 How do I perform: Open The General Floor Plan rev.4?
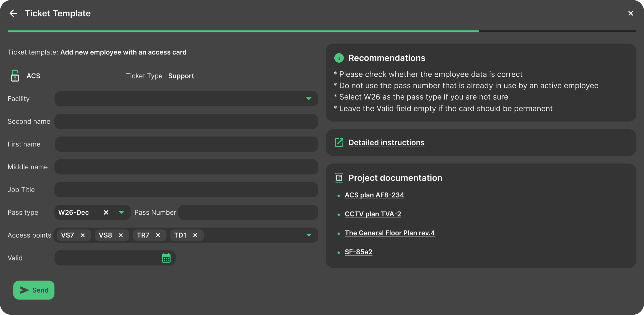pos(390,233)
